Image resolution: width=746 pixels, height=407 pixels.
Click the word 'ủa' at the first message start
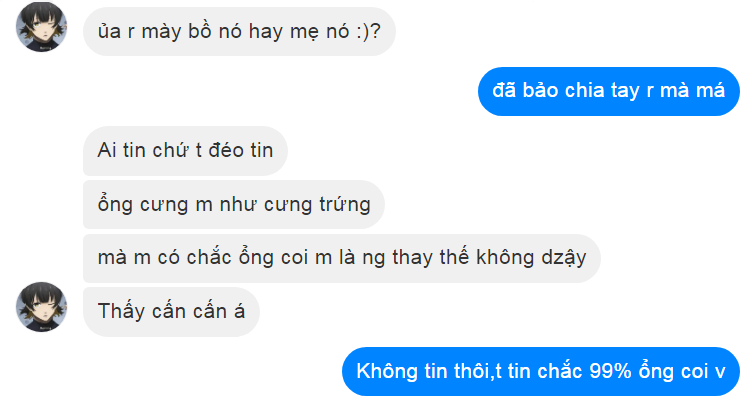[109, 31]
